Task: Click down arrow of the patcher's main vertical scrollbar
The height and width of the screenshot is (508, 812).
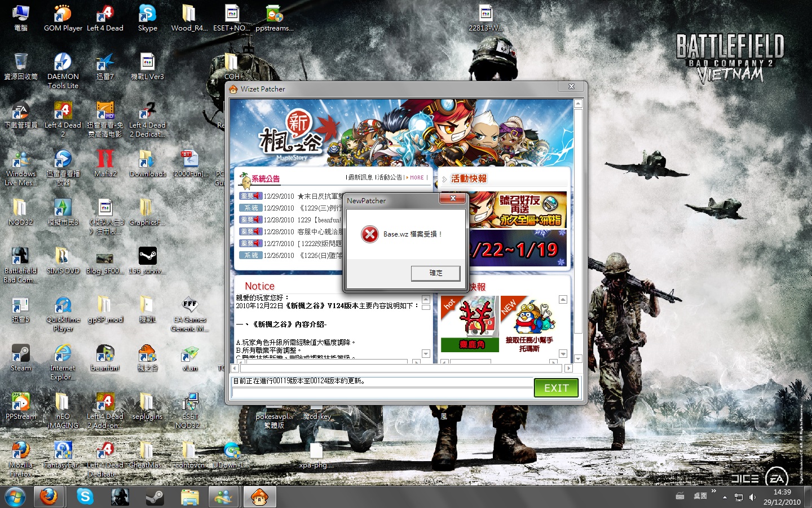Action: coord(578,358)
